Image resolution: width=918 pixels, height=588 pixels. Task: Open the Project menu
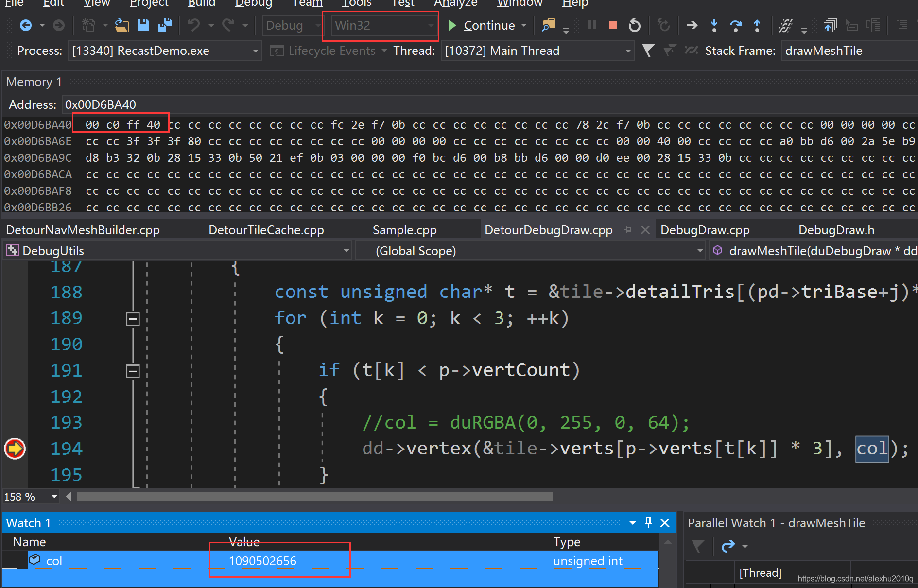pos(149,3)
